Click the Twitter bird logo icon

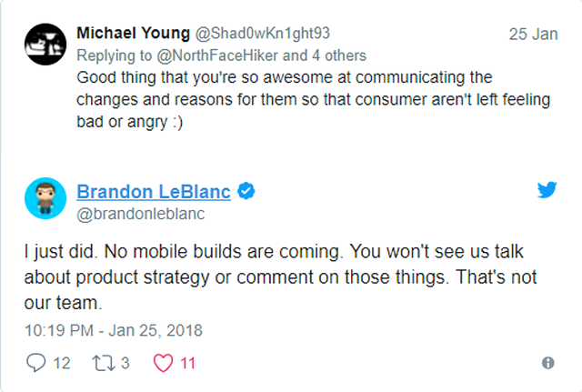pos(547,190)
